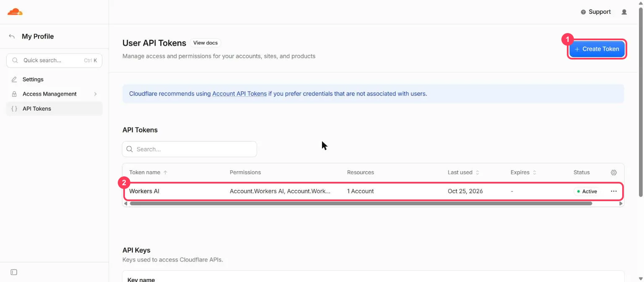Click My Profile heading
The image size is (644, 282).
pos(38,36)
